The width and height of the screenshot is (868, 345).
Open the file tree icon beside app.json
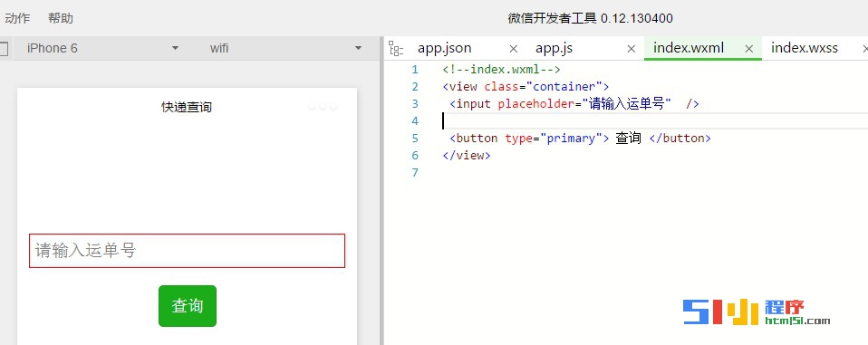pyautogui.click(x=396, y=49)
